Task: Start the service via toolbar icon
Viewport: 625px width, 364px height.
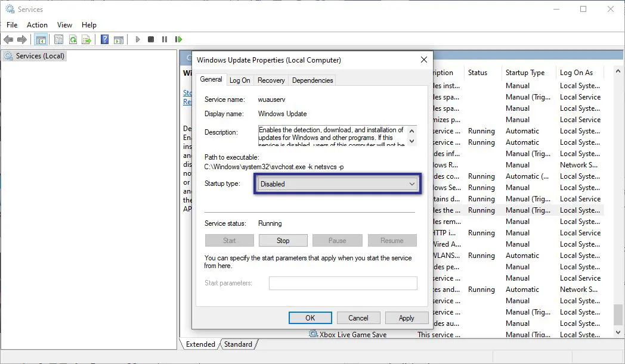Action: point(138,39)
